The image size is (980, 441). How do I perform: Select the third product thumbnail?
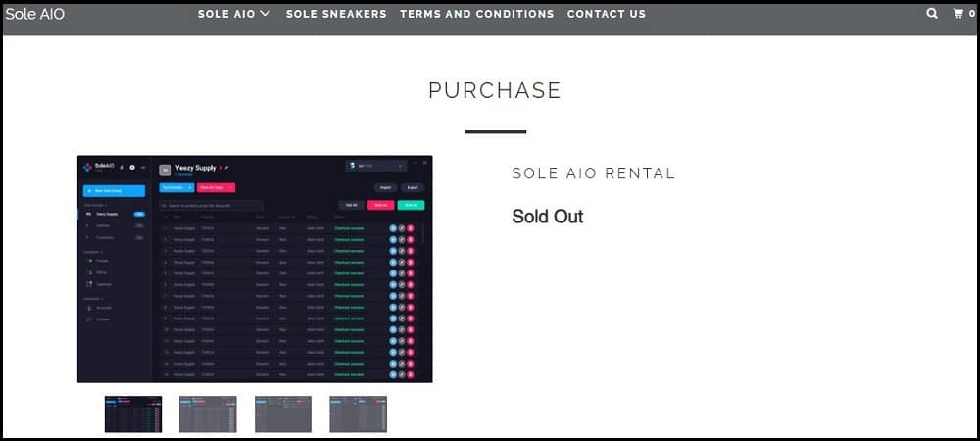tap(283, 415)
